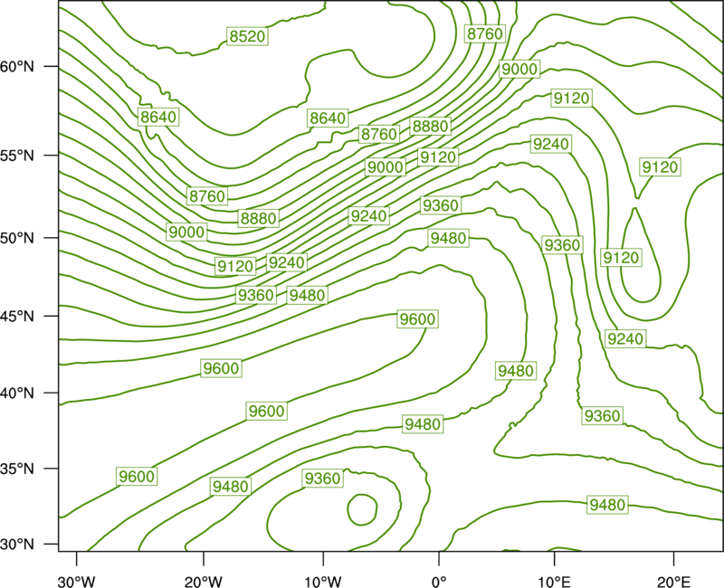Select the 35°N latitude axis label

click(x=17, y=469)
